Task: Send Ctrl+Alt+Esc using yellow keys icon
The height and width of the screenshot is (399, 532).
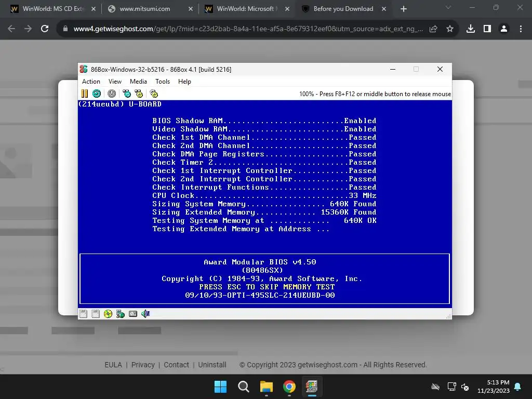Action: click(x=139, y=94)
